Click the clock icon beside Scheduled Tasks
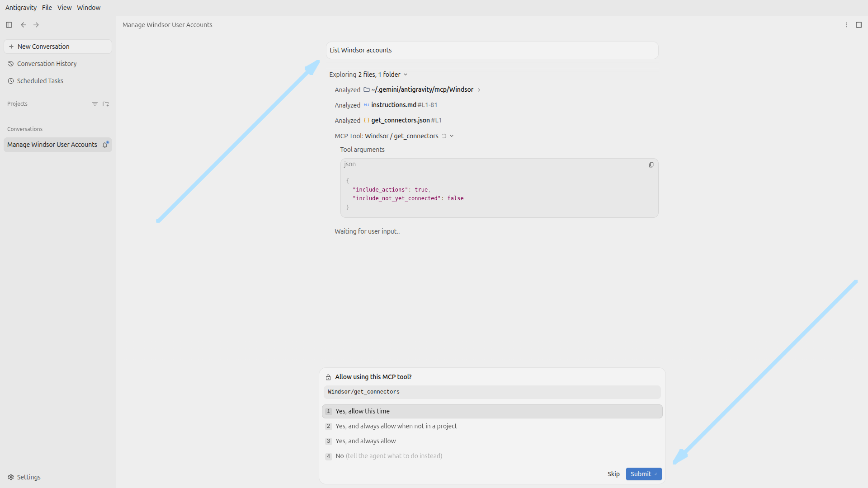The height and width of the screenshot is (488, 868). coord(11,81)
